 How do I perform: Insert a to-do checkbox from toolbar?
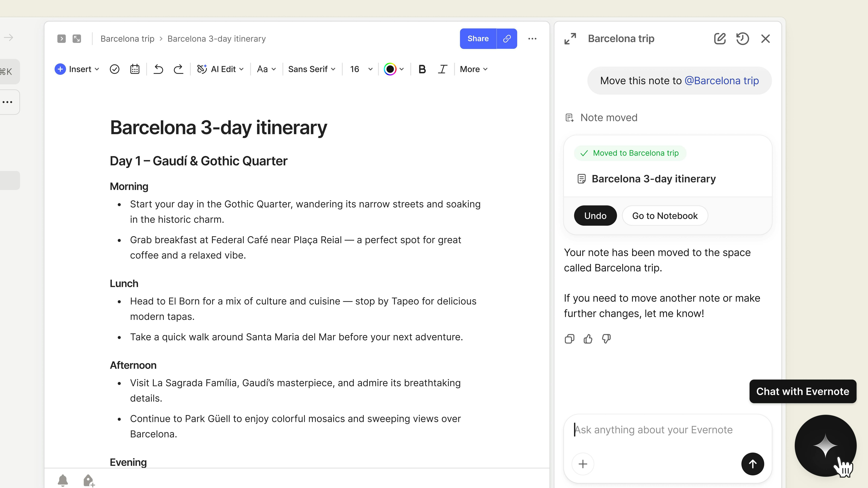(115, 69)
